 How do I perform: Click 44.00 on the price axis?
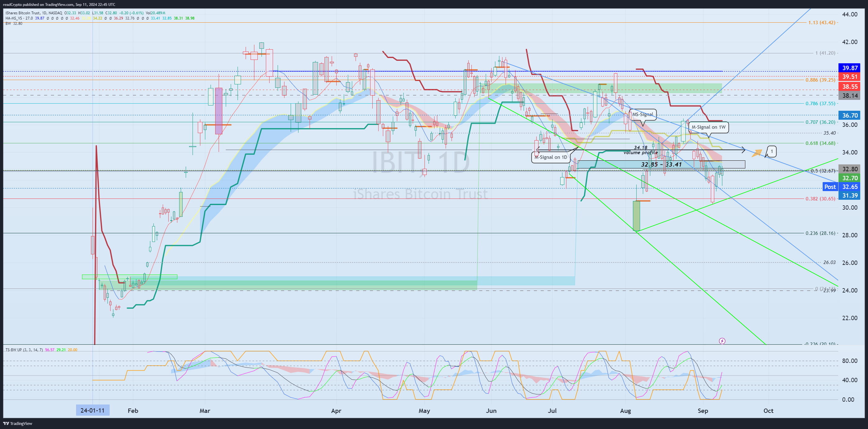(x=850, y=15)
